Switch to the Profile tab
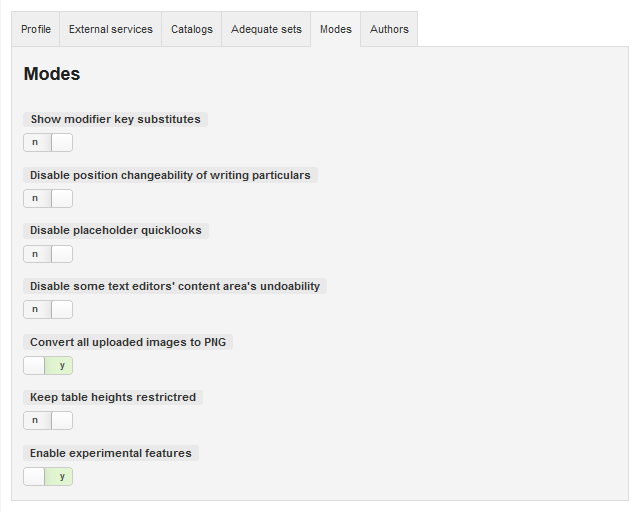640x512 pixels. (x=36, y=29)
